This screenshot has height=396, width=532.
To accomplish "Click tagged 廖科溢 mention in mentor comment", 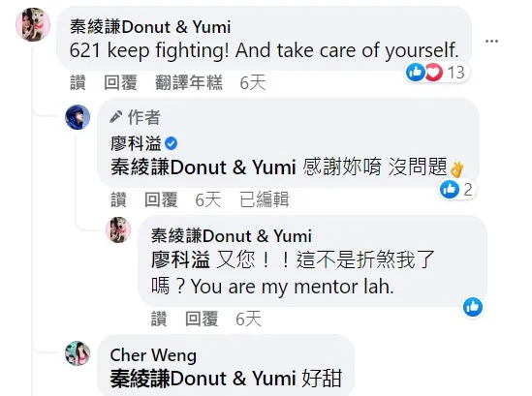I will pos(180,260).
